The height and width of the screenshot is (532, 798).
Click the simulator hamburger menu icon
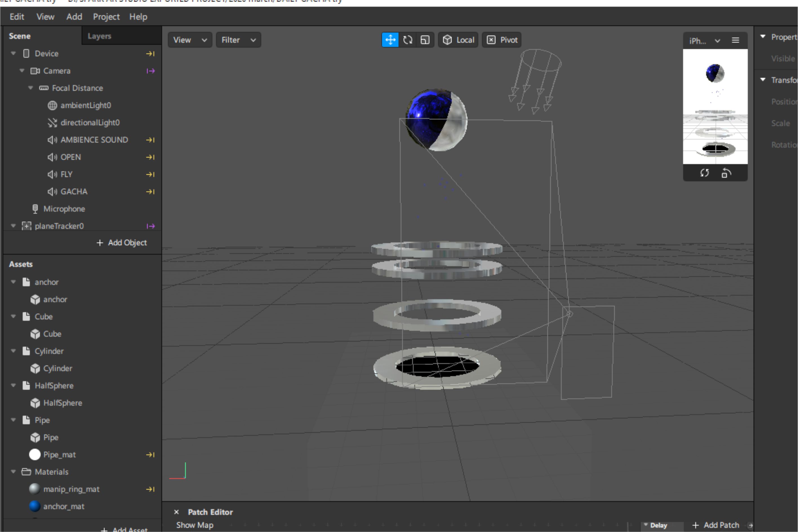click(x=735, y=40)
